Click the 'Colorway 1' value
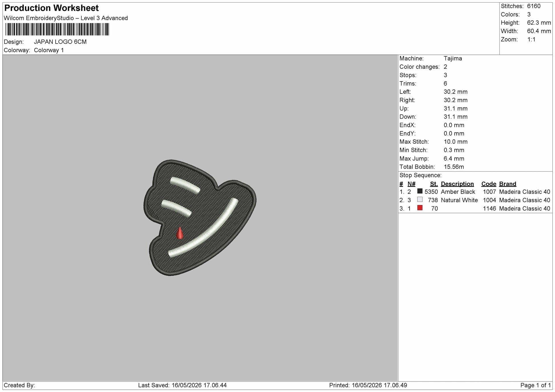The height and width of the screenshot is (392, 555). 49,50
